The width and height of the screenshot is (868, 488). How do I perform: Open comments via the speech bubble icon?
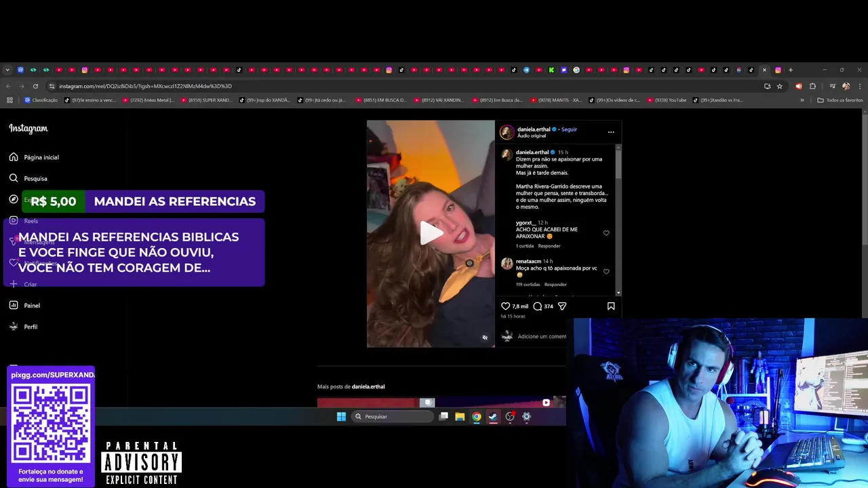click(537, 306)
